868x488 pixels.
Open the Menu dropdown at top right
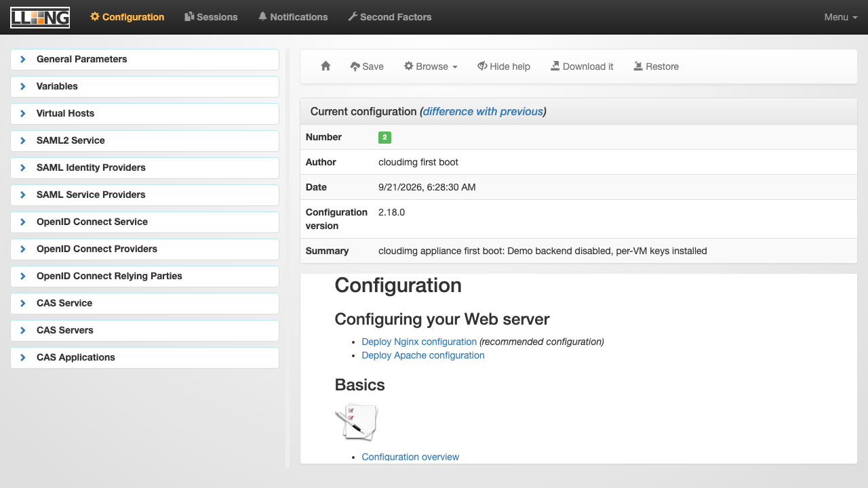click(x=841, y=17)
